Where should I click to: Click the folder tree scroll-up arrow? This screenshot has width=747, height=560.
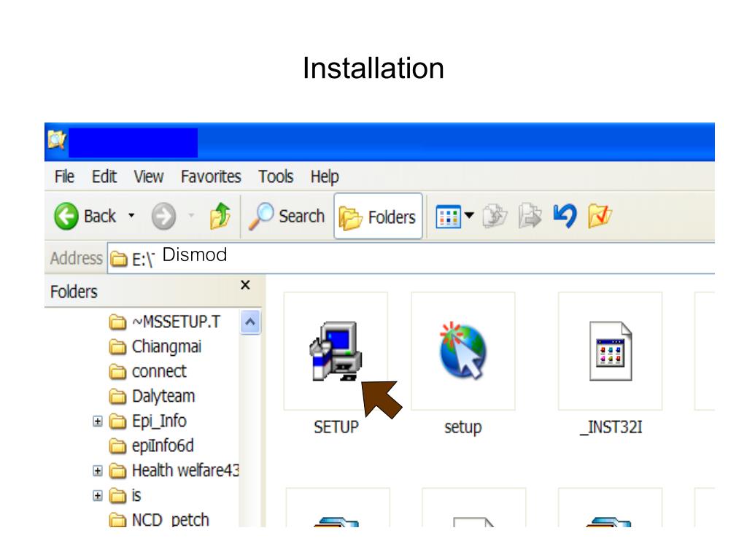point(250,322)
